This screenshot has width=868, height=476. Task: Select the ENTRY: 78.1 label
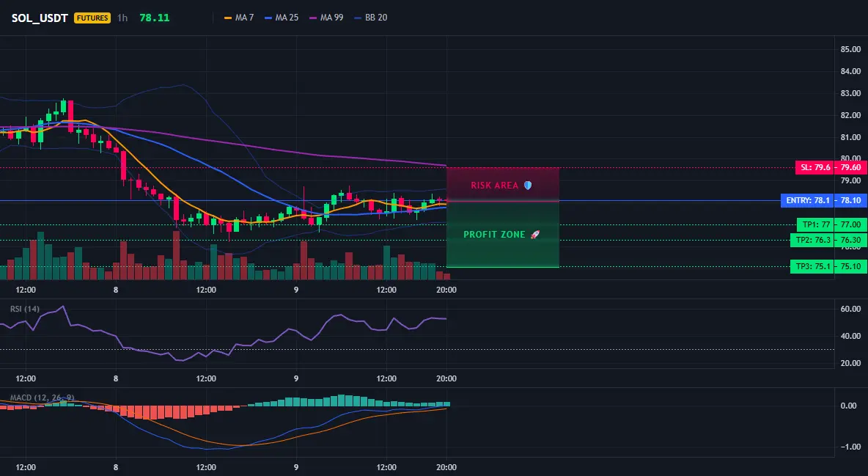pos(808,201)
